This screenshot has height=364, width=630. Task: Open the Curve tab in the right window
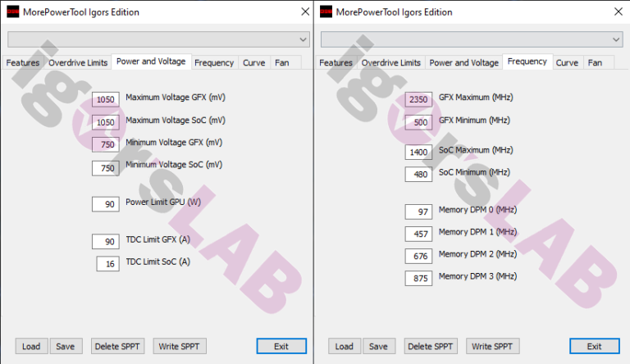(567, 62)
